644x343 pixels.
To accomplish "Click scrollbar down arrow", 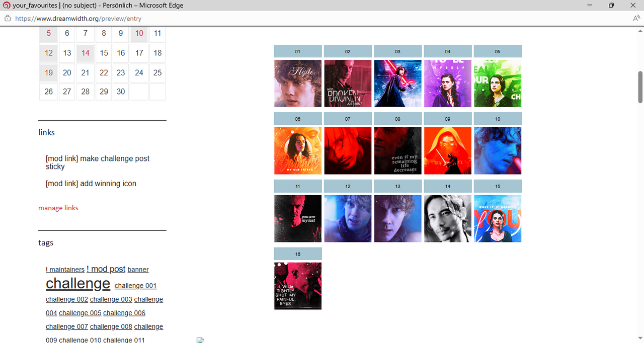I will pos(640,338).
